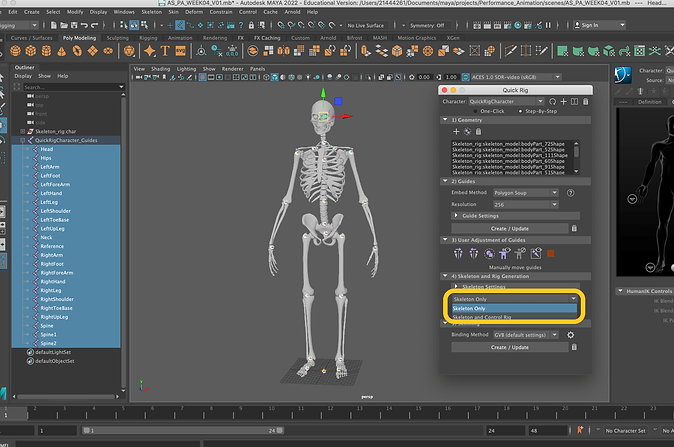Click Create / Update under Guides
Image resolution: width=674 pixels, height=447 pixels.
point(510,228)
